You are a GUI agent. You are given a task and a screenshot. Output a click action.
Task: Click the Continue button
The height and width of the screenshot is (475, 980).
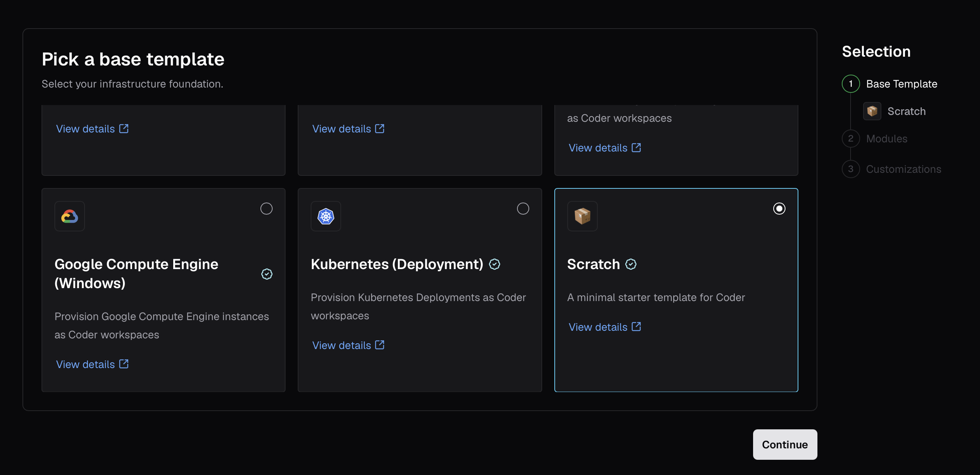pyautogui.click(x=785, y=445)
